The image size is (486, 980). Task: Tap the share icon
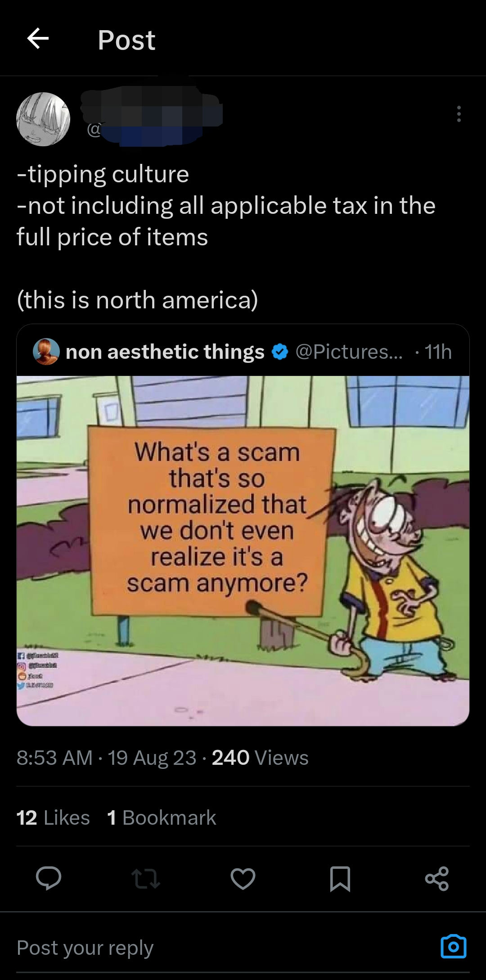437,879
